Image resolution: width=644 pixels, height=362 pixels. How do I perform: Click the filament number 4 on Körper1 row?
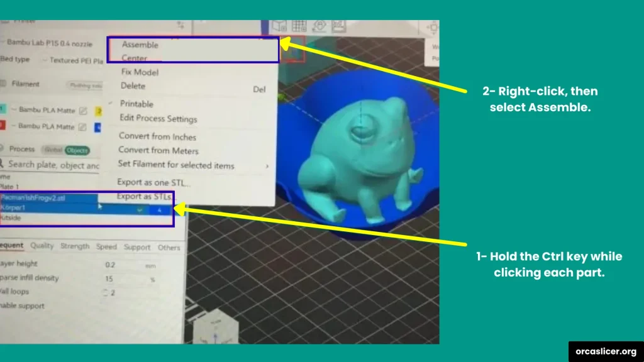coord(160,210)
